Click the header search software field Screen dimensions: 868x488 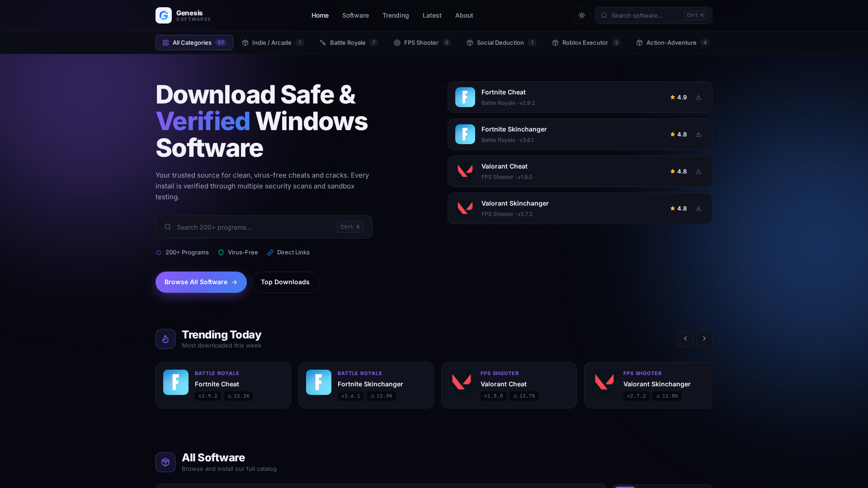click(x=653, y=15)
